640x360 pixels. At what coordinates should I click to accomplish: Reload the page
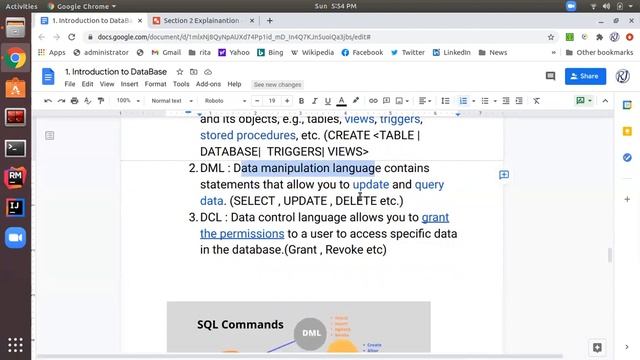(71, 37)
